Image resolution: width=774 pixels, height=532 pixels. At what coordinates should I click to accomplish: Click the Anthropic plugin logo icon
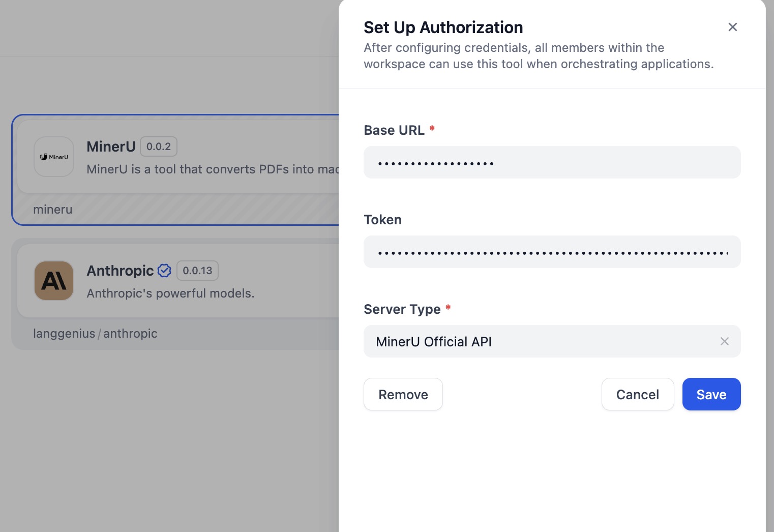click(x=54, y=281)
